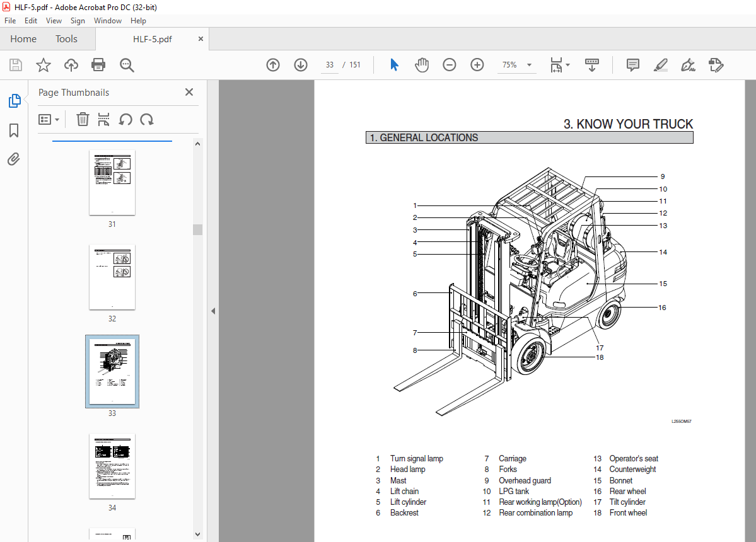Click the page number field showing 33

click(x=330, y=64)
